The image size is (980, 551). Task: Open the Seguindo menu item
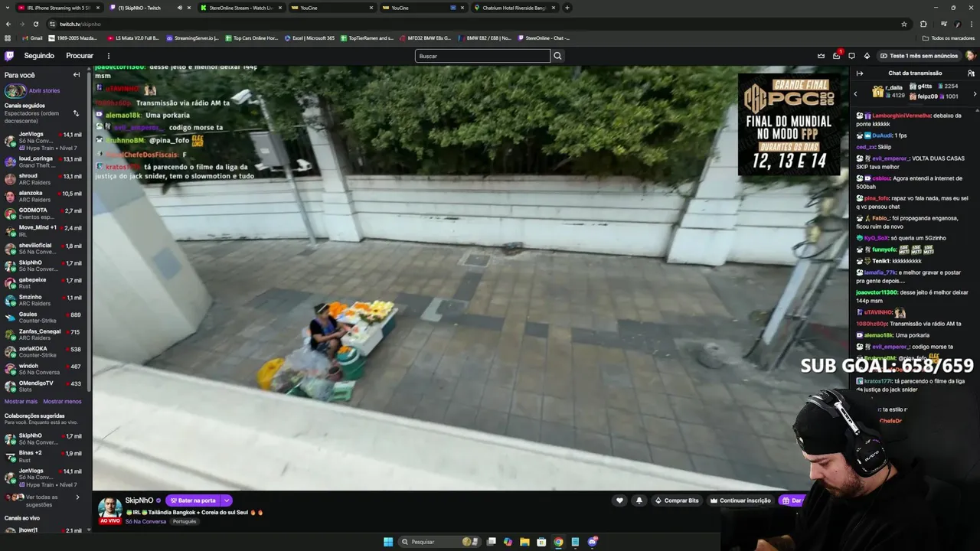[x=39, y=56]
